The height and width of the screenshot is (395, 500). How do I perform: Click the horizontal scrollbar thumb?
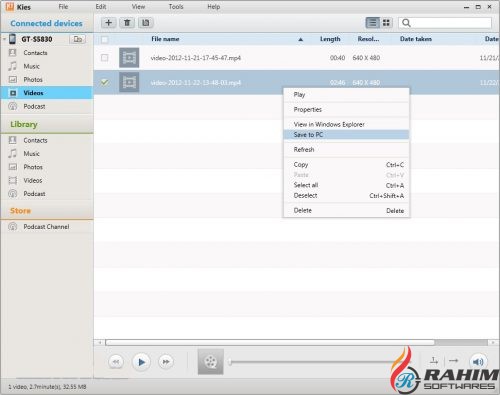[270, 342]
